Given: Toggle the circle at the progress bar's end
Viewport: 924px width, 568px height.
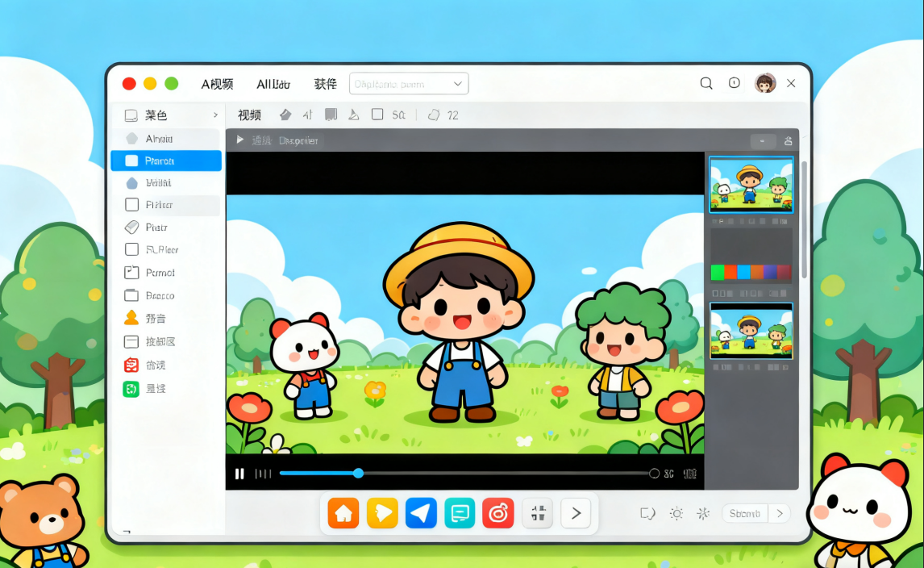Looking at the screenshot, I should point(654,474).
